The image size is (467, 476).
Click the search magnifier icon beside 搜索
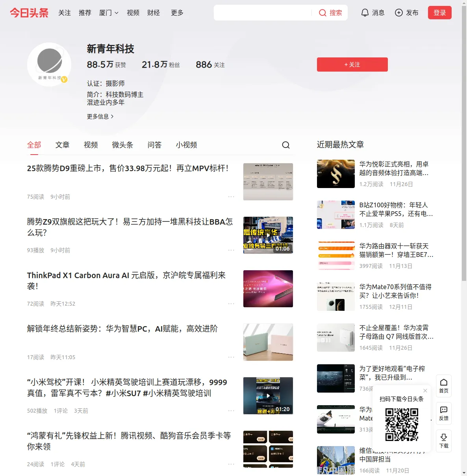(322, 13)
